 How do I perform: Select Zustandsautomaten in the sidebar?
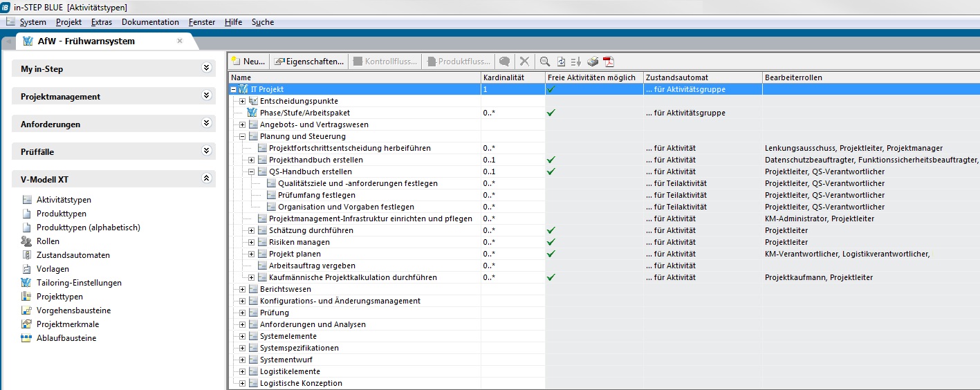[x=73, y=255]
